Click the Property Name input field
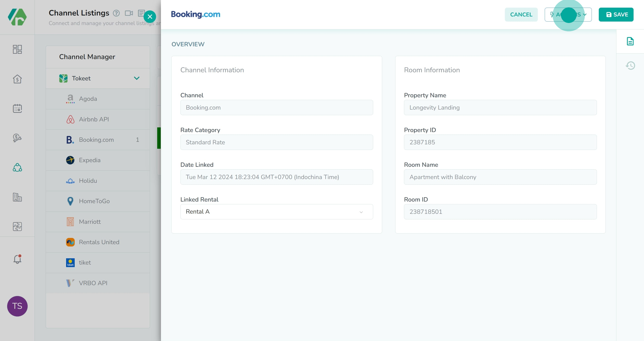The image size is (644, 341). (500, 107)
